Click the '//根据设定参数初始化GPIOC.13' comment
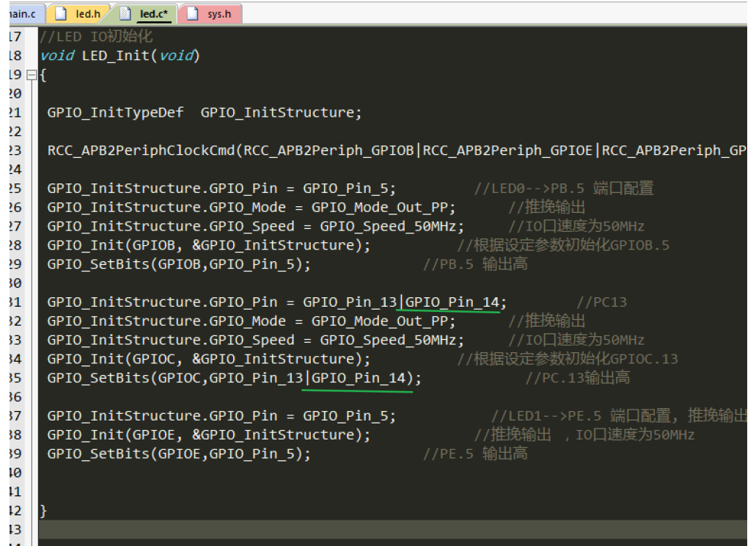This screenshot has height=546, width=756. pyautogui.click(x=568, y=360)
